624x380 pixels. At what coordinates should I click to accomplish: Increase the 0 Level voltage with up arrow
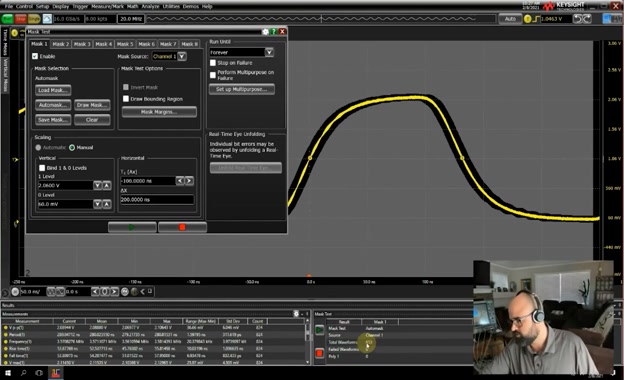pyautogui.click(x=107, y=204)
